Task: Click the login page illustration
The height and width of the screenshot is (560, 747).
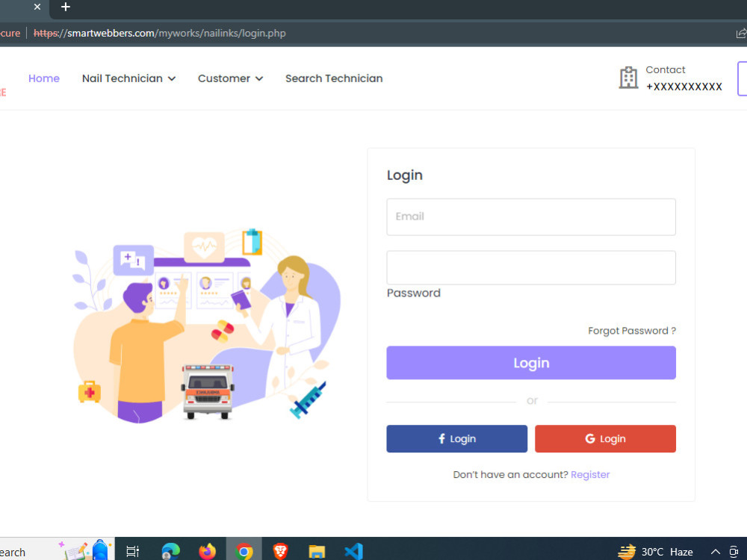Action: pyautogui.click(x=207, y=326)
